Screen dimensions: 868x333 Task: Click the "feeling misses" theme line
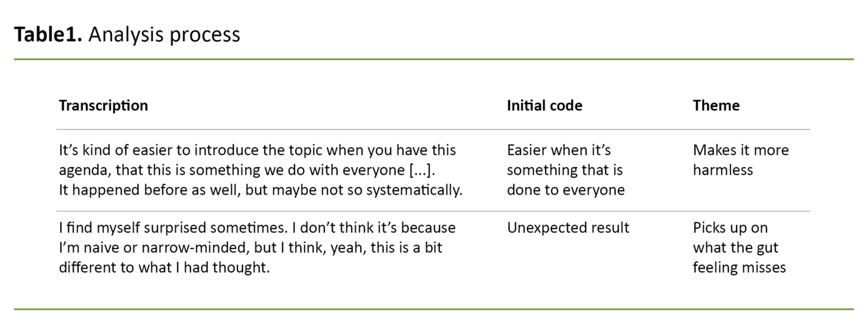click(x=739, y=268)
